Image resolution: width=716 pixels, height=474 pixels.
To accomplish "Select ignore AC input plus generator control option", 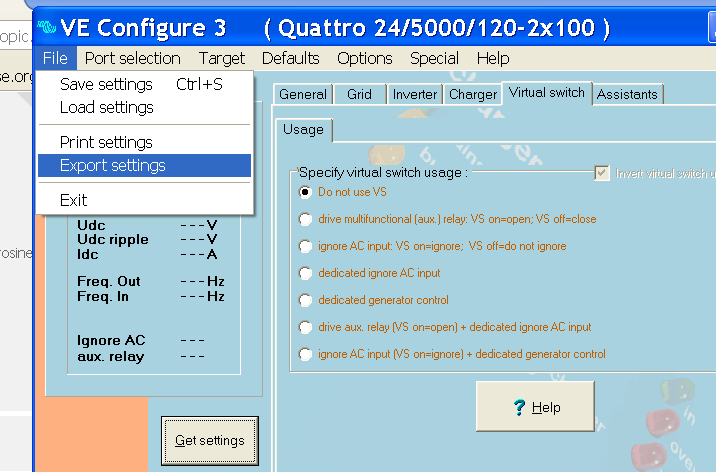I will [305, 354].
